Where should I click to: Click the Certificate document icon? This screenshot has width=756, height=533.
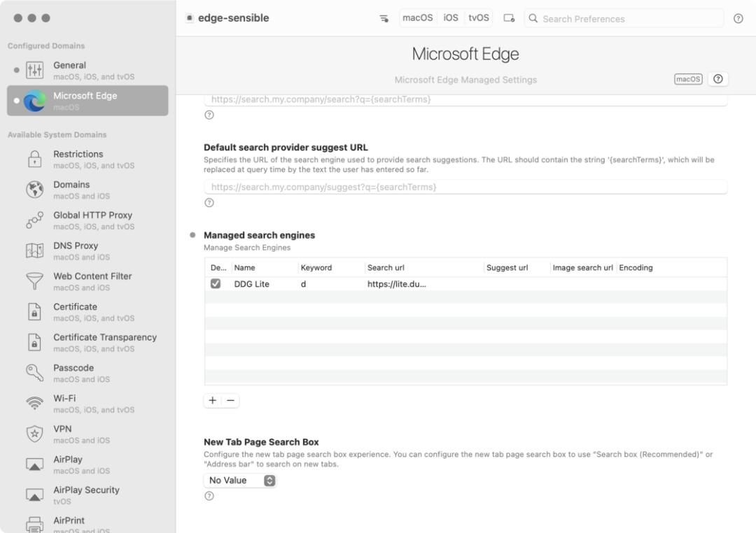point(35,312)
